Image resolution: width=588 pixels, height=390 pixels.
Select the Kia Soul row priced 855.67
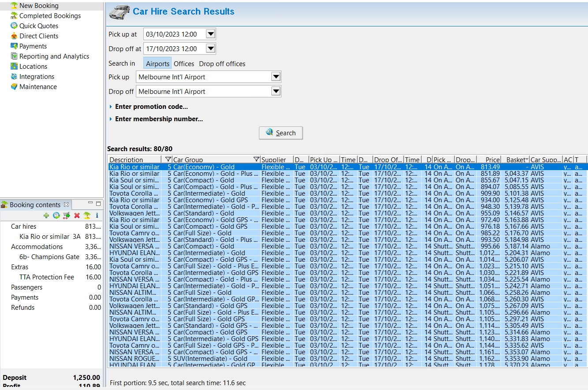[348, 180]
